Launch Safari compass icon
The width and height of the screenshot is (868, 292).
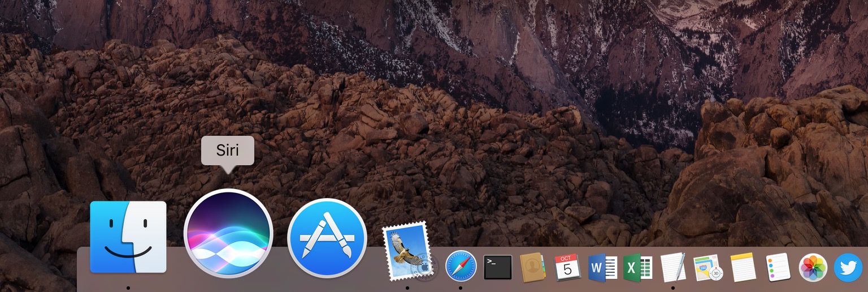click(x=461, y=267)
